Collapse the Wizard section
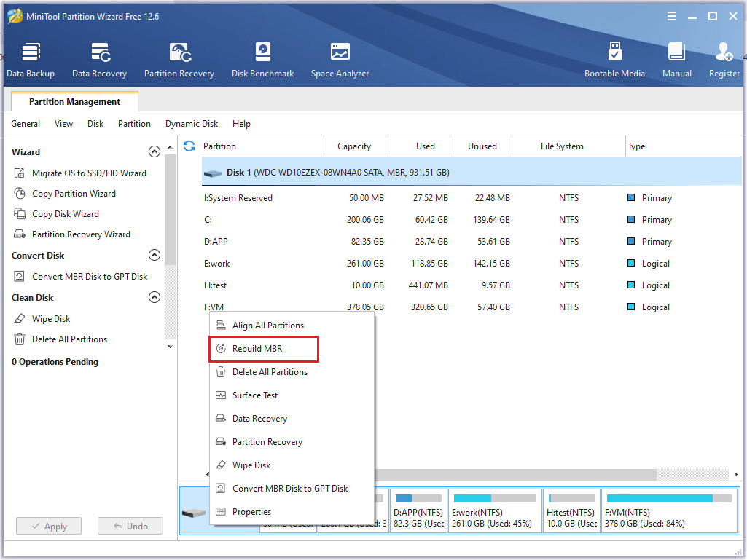747x560 pixels. click(154, 152)
